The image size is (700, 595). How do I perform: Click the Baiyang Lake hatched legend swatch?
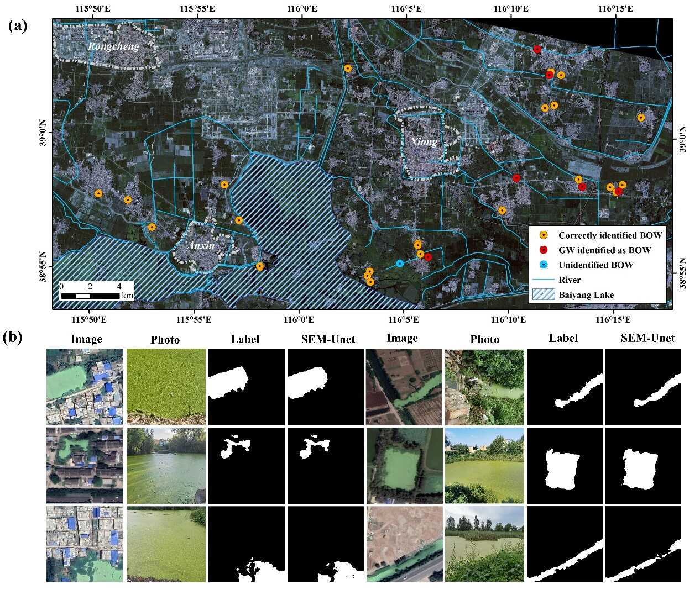click(x=543, y=294)
